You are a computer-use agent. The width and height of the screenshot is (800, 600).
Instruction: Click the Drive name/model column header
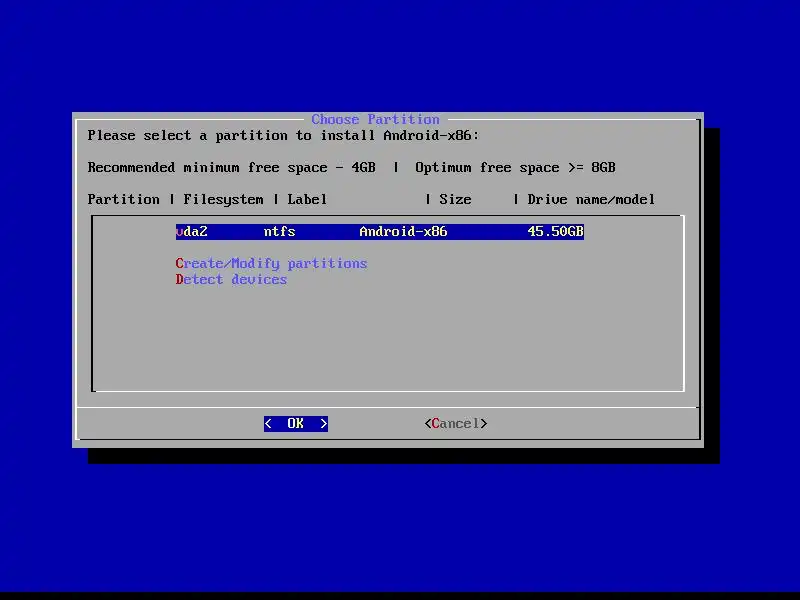point(591,199)
